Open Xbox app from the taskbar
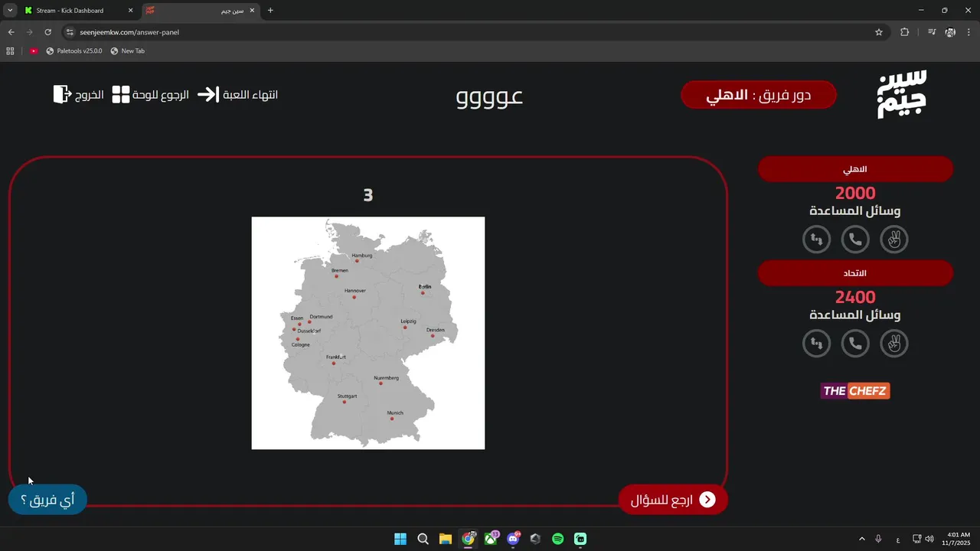Screen dimensions: 980x551 [491, 539]
